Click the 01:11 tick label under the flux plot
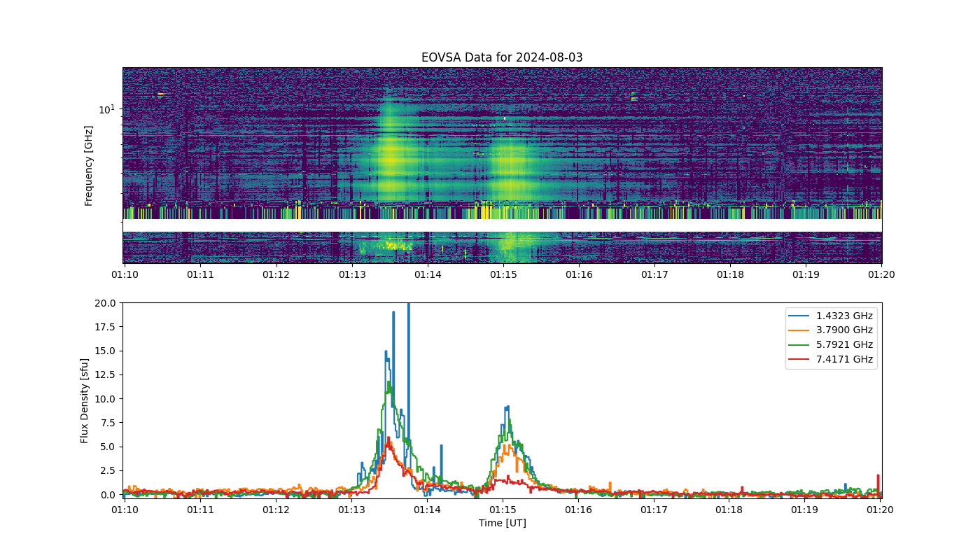Image resolution: width=980 pixels, height=560 pixels. [x=200, y=510]
